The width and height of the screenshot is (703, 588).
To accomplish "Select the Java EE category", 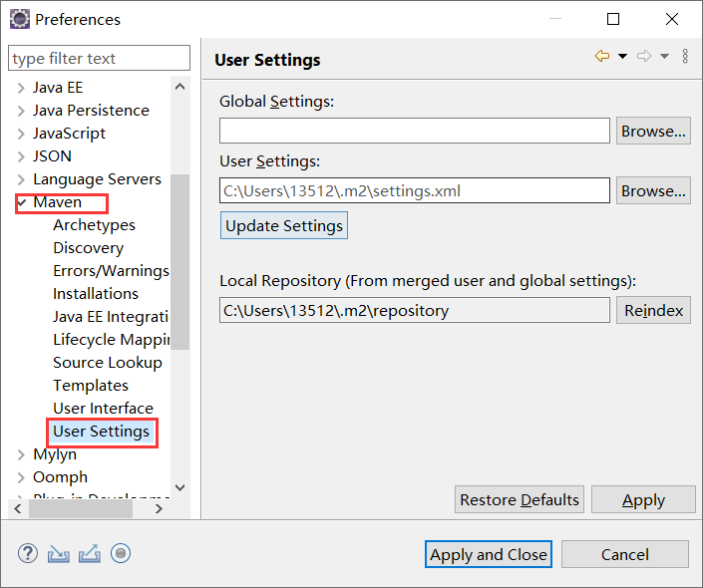I will (x=58, y=88).
